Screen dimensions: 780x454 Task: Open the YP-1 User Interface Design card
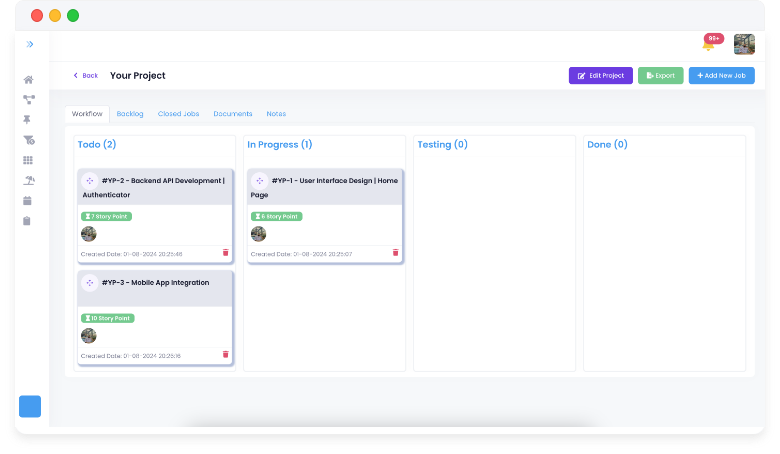point(325,187)
